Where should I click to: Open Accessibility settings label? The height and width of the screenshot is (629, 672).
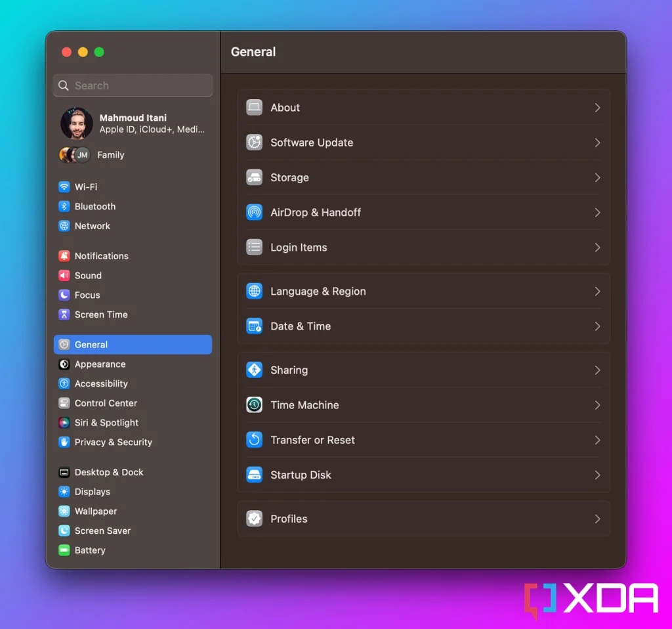[x=101, y=383]
